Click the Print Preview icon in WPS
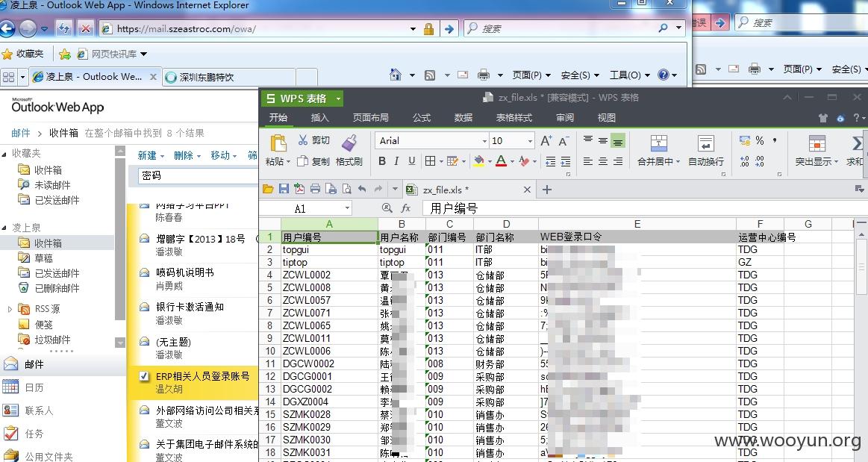 346,190
